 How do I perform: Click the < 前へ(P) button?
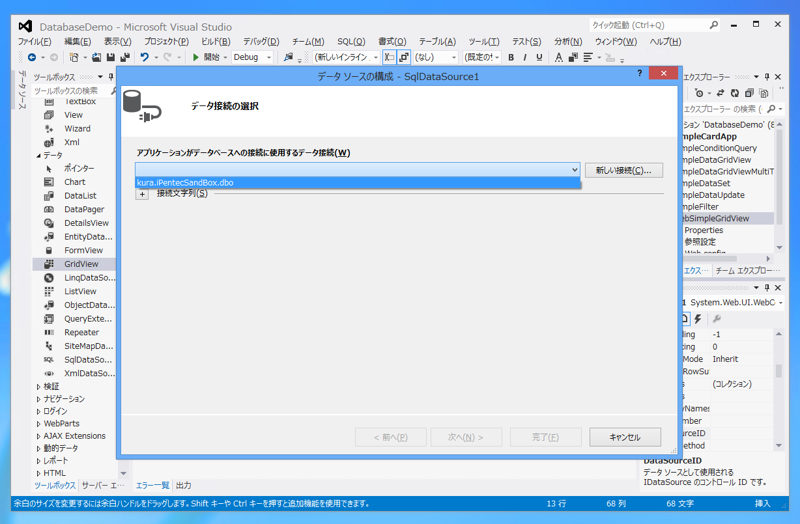(391, 437)
